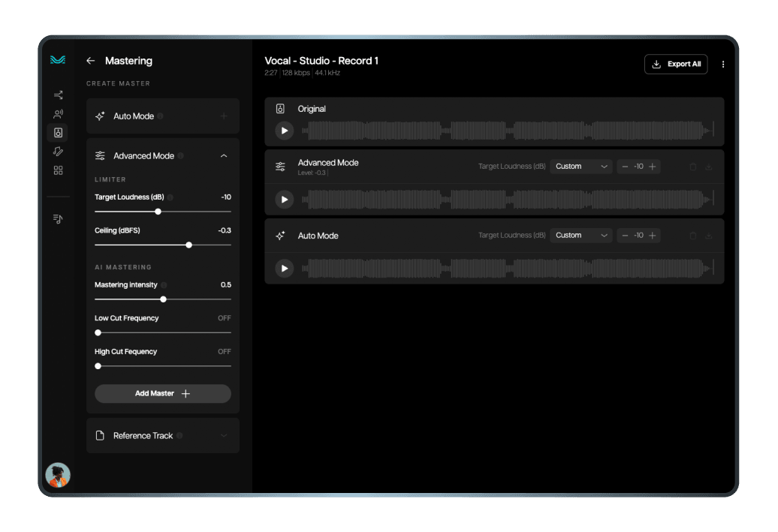Click the plus icon on Auto Mode card
This screenshot has height=532, width=778.
click(224, 116)
